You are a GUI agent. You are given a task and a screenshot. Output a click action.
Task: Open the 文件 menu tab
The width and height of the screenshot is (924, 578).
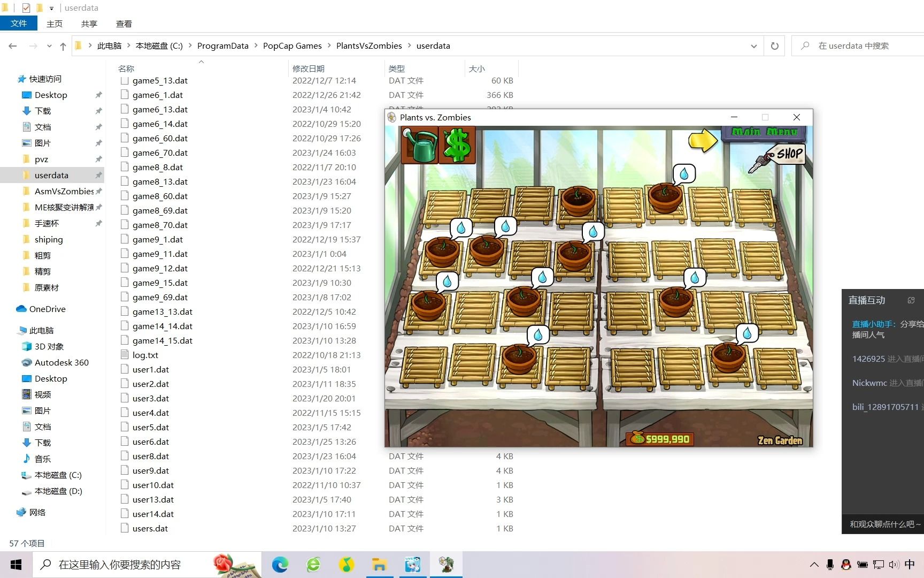point(19,24)
